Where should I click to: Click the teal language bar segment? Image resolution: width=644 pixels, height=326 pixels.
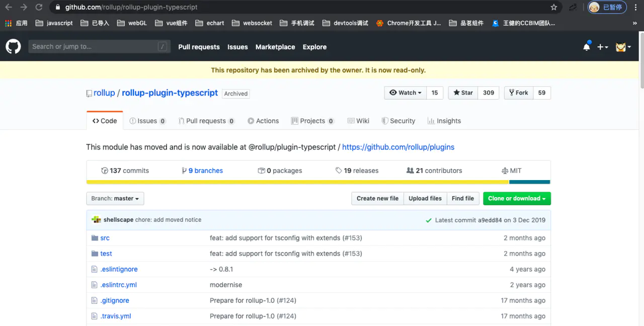[x=529, y=182]
